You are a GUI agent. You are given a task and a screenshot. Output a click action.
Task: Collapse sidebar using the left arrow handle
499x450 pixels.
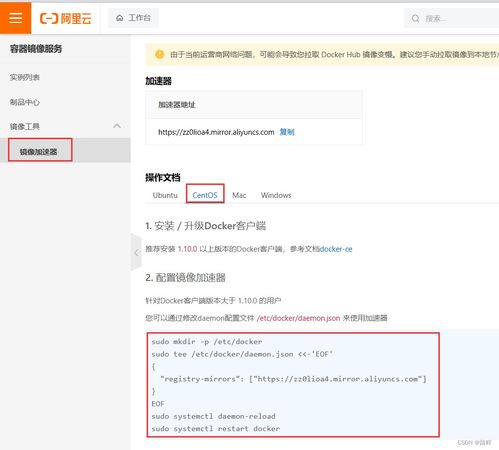click(136, 253)
